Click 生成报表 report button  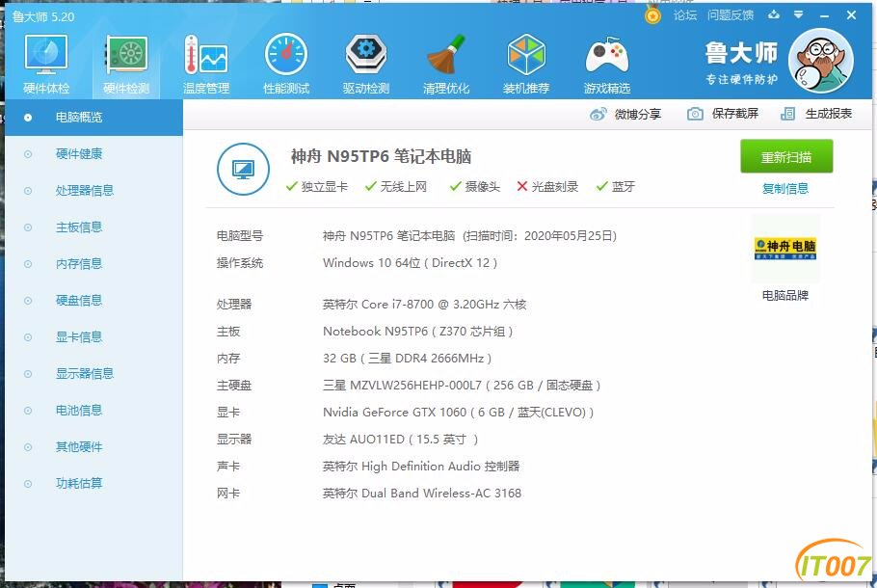point(816,114)
